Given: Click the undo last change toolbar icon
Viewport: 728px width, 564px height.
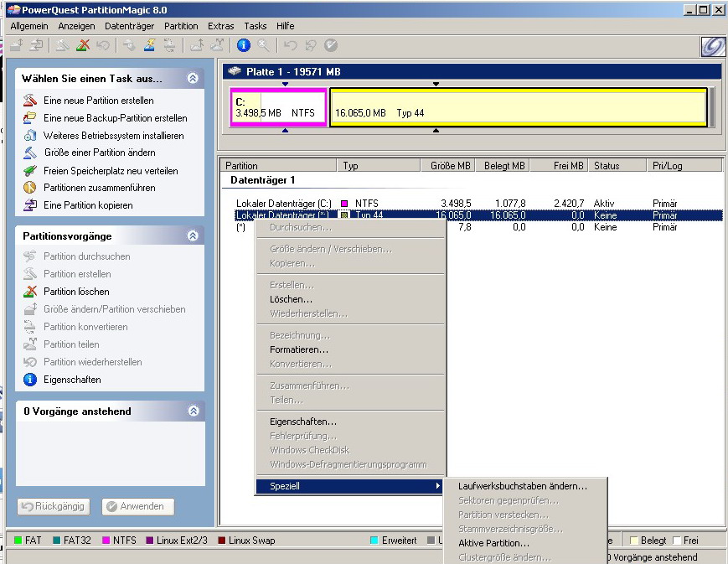Looking at the screenshot, I should pos(291,45).
